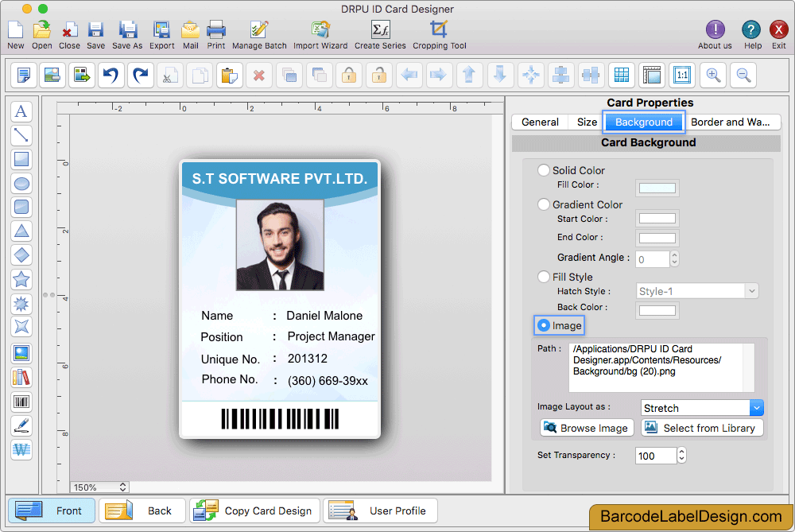Viewport: 795px width, 532px height.
Task: Pick the gradient Start Color swatch
Action: (x=657, y=219)
